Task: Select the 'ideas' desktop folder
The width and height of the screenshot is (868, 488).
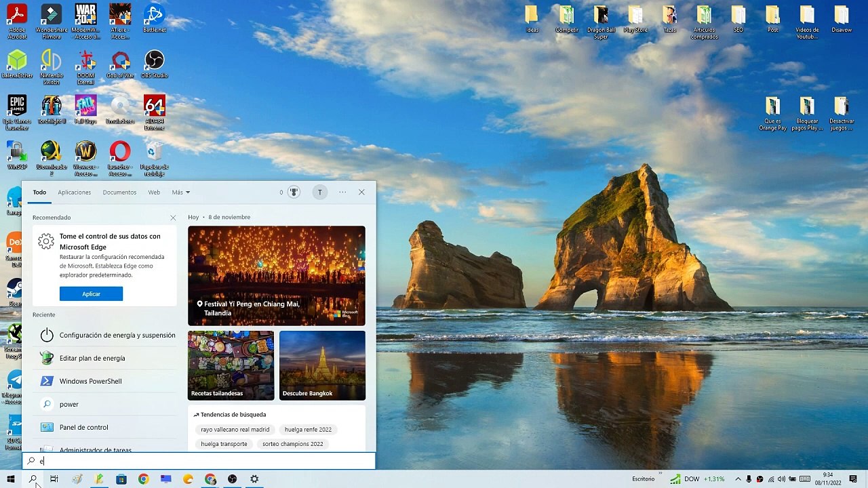Action: [x=532, y=19]
